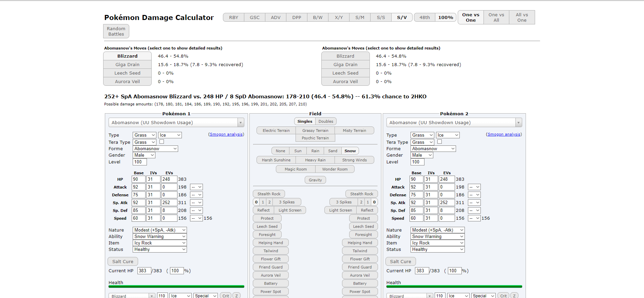Edit Pokémon 2 Current HP percent field

tap(455, 271)
